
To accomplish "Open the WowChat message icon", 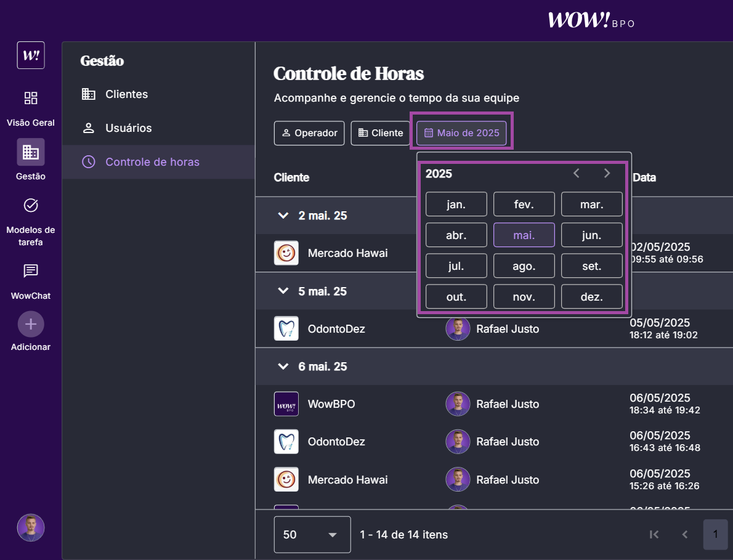I will [x=31, y=271].
